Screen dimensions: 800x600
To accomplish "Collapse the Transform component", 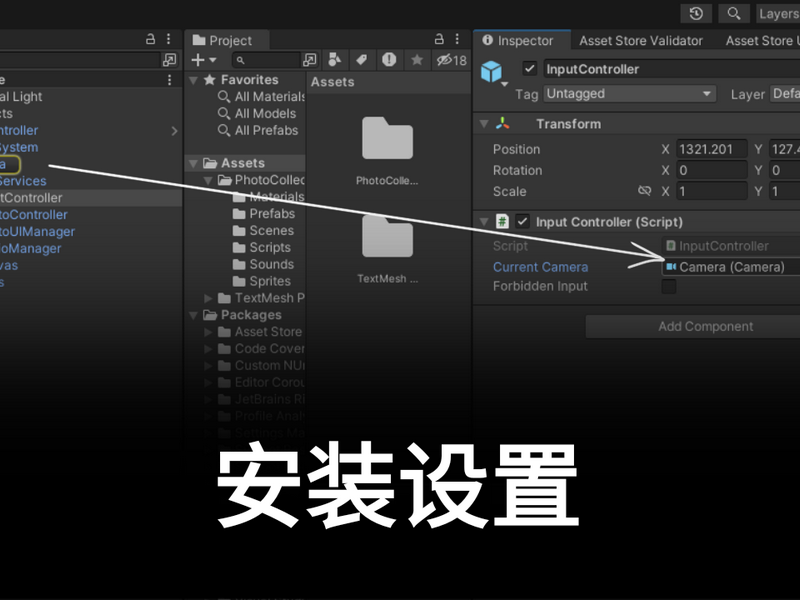I will 484,124.
